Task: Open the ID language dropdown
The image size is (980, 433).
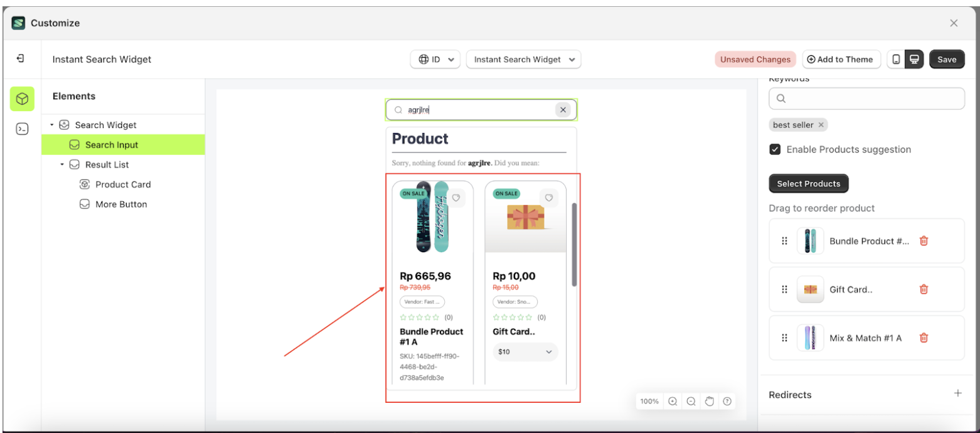Action: (435, 60)
